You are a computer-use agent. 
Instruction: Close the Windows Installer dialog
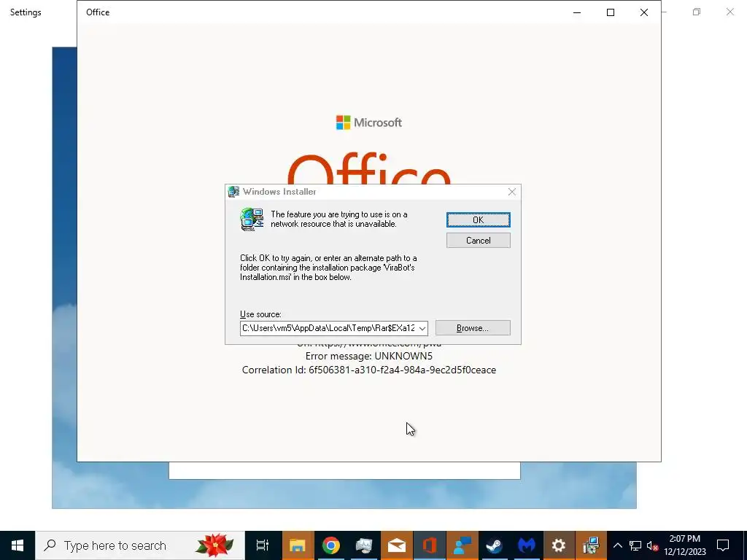(511, 192)
